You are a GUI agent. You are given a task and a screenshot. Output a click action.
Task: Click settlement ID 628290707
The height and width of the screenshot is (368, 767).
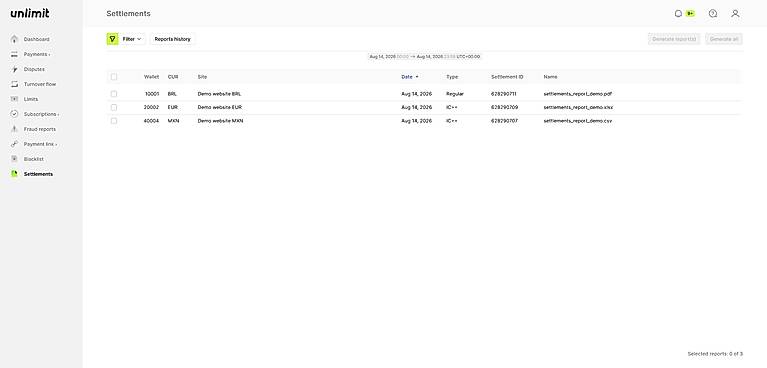click(x=504, y=121)
